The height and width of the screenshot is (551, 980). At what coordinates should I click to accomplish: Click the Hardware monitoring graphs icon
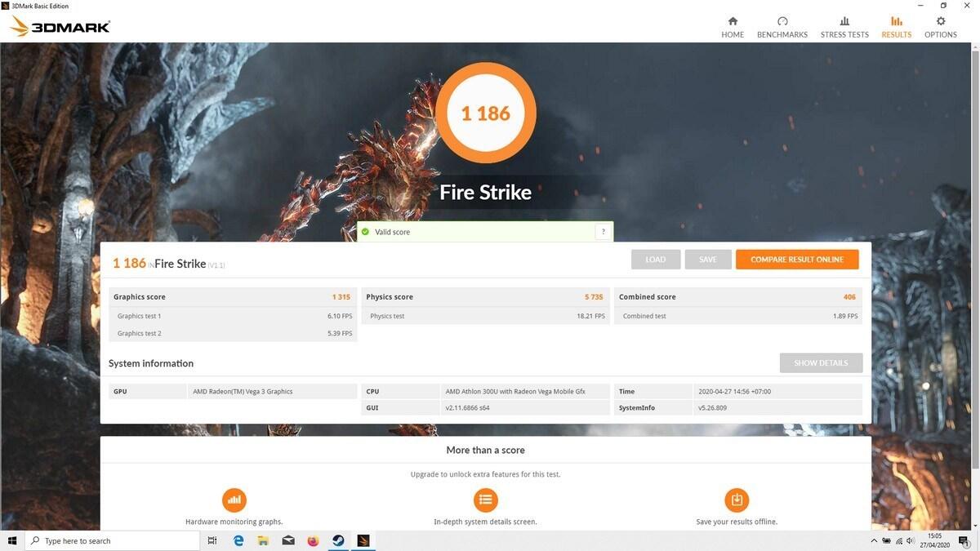click(234, 500)
